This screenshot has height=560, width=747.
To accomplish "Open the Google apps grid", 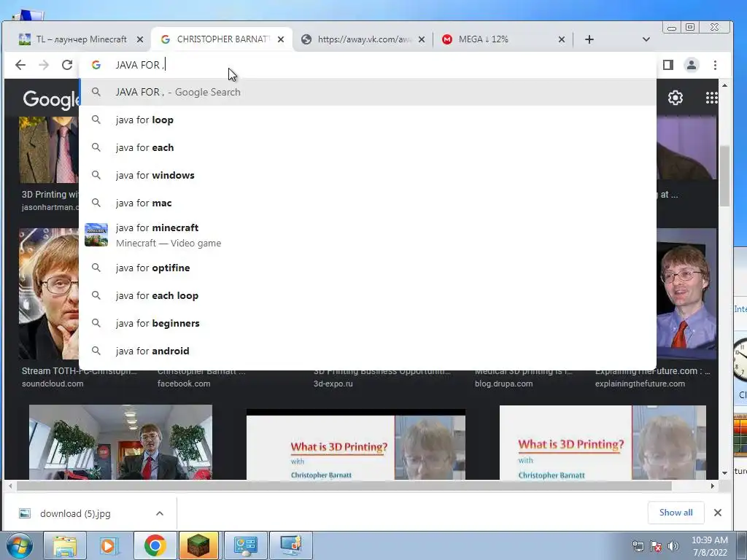I will (712, 98).
